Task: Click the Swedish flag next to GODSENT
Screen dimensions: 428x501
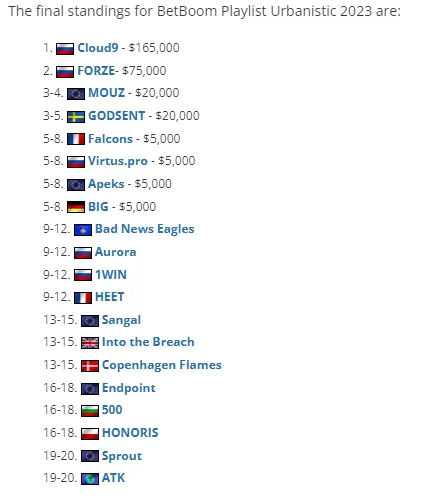Action: point(76,117)
